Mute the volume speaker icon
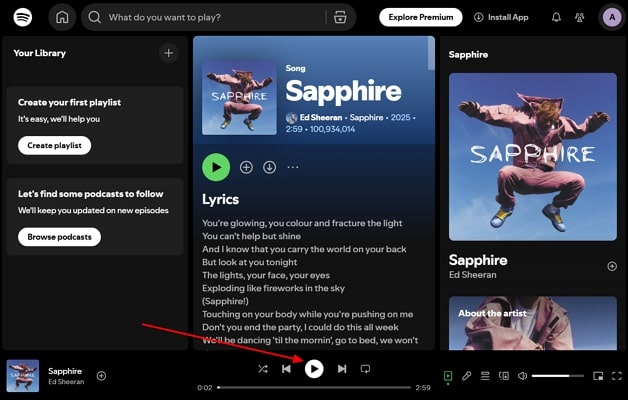Viewport: 628px width, 400px height. point(522,376)
